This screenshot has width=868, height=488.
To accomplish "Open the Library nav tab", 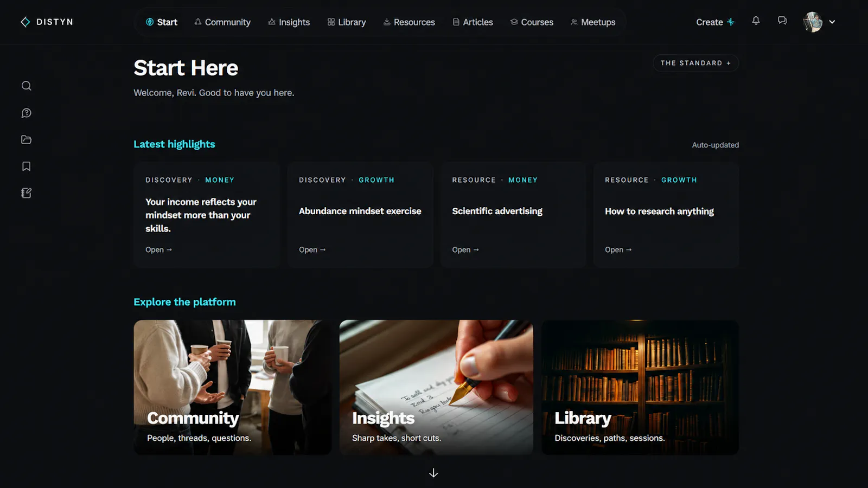I will tap(346, 22).
